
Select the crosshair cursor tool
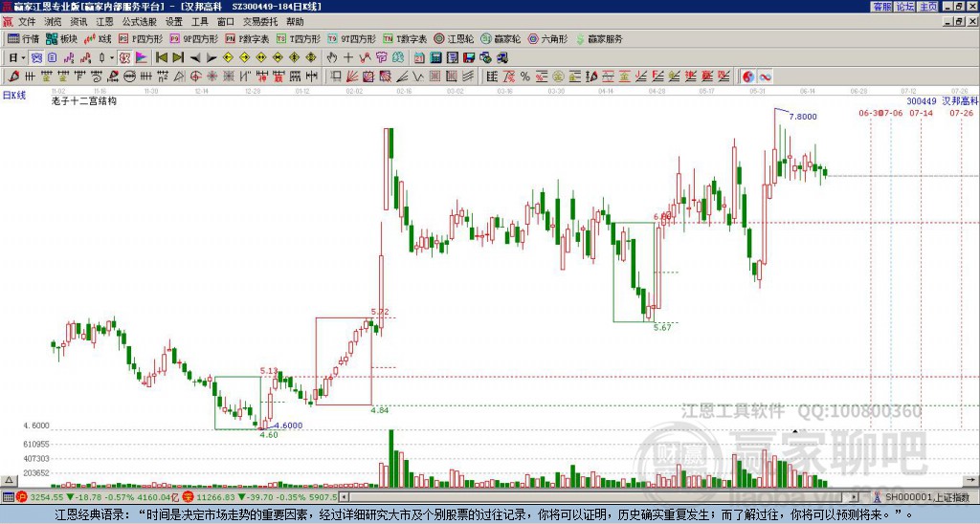pos(348,58)
